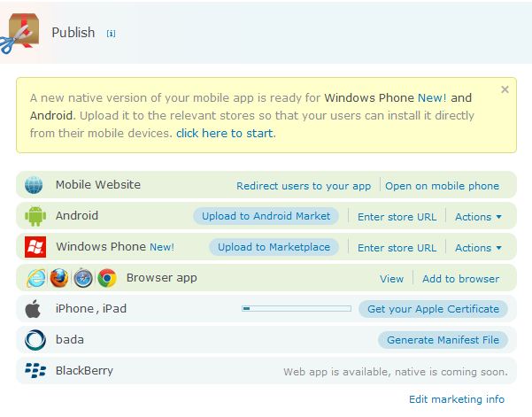Click the Publish package icon with scissors
The width and height of the screenshot is (532, 417).
19,34
